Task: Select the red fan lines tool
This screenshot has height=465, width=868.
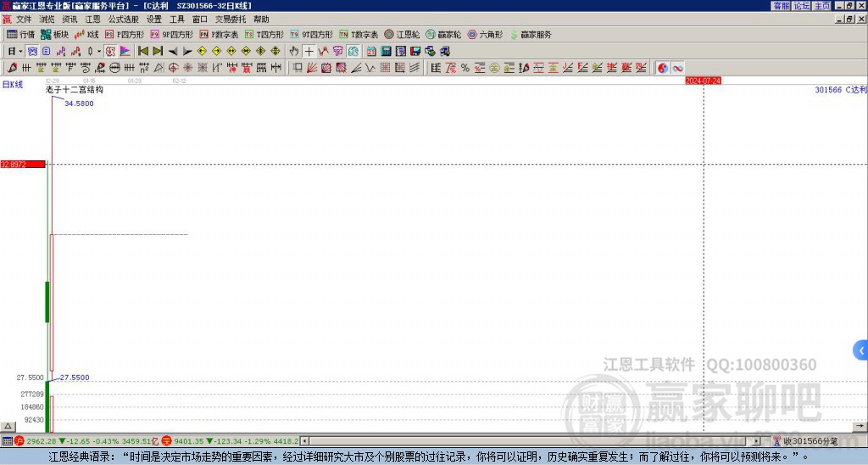Action: coord(312,68)
